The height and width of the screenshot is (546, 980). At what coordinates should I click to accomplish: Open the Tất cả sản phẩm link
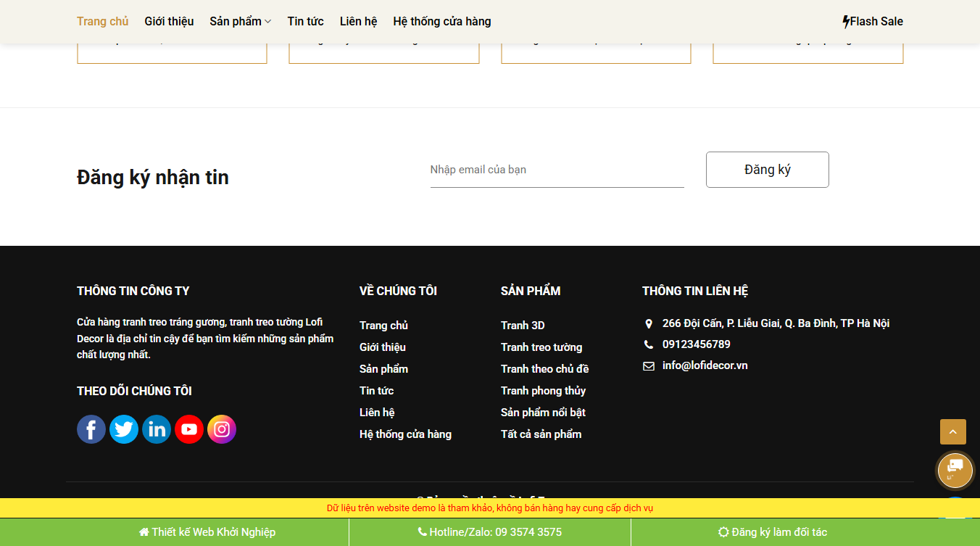tap(541, 434)
